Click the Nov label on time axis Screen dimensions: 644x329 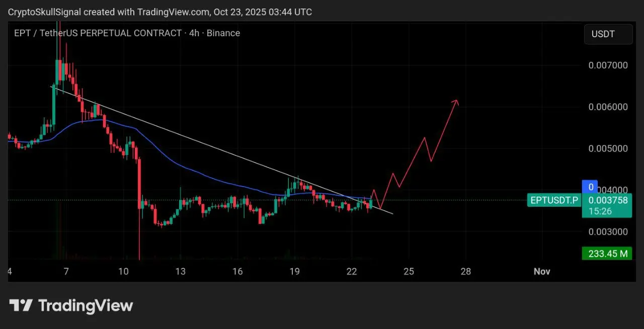tap(542, 272)
